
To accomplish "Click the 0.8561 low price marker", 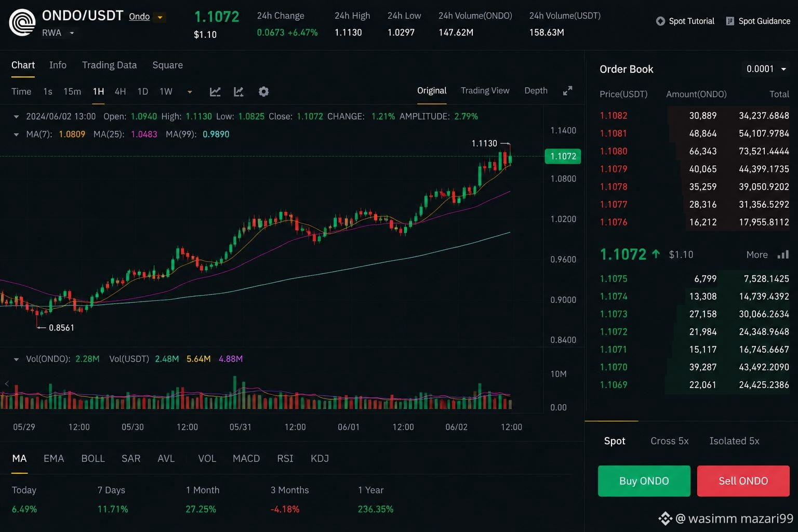I will point(61,328).
